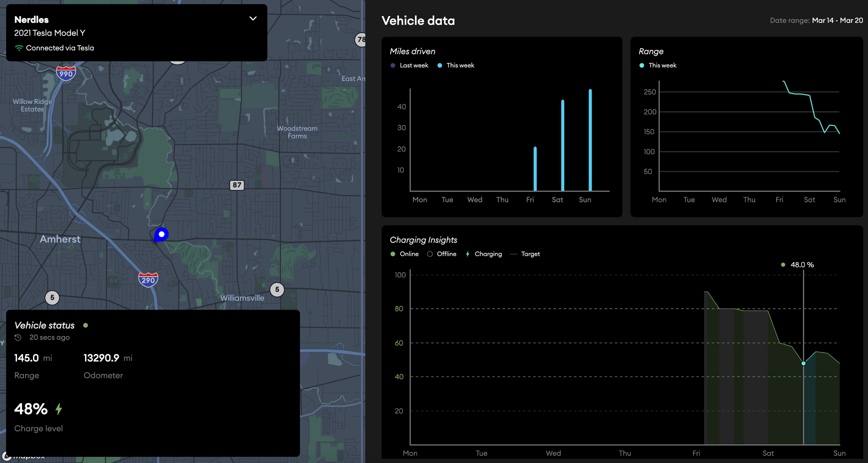Click the green charging bolt beside 48%
868x463 pixels.
(59, 409)
